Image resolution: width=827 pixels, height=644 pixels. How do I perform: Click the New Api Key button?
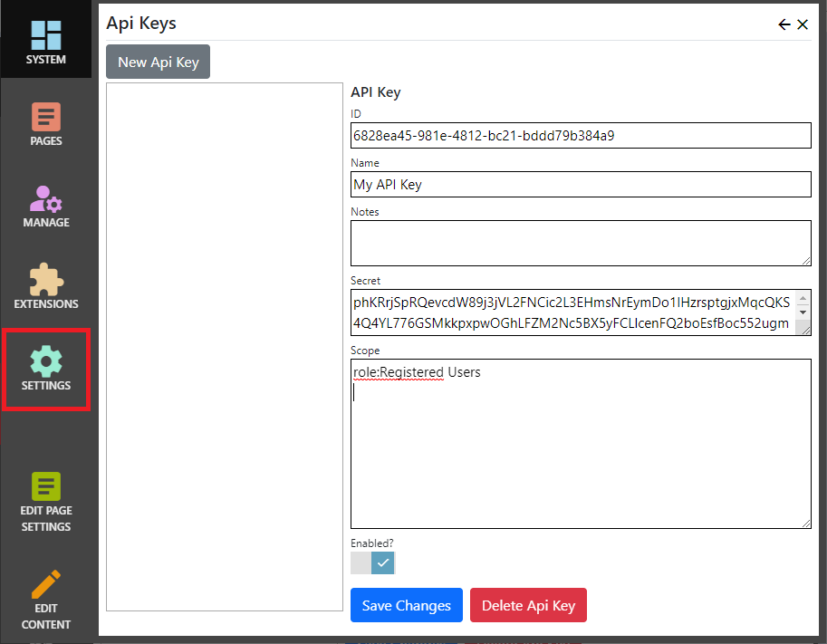(159, 62)
